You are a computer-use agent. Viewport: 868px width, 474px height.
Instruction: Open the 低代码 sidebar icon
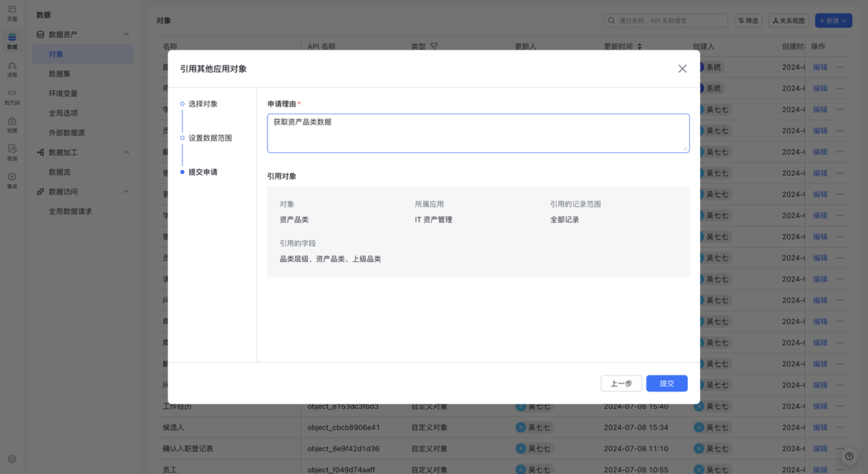click(x=12, y=97)
